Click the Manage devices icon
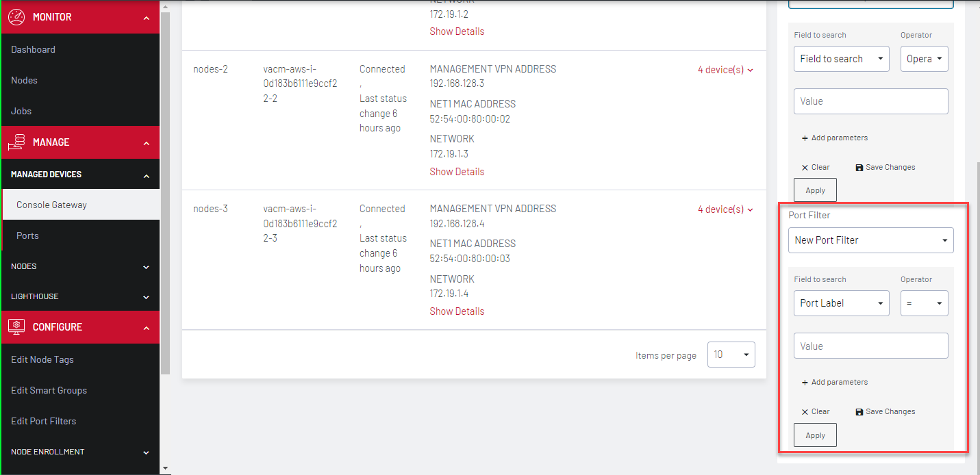 click(16, 142)
